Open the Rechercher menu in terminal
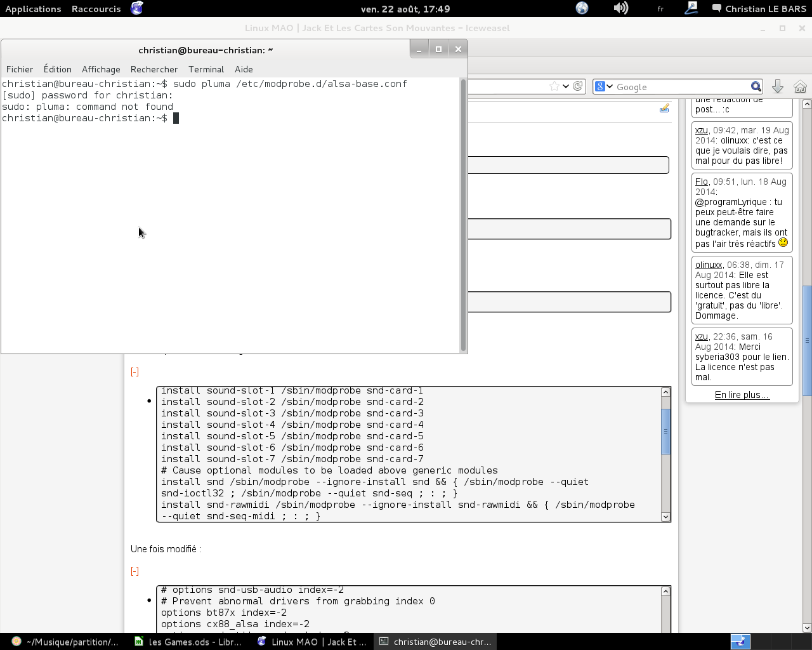 (154, 69)
